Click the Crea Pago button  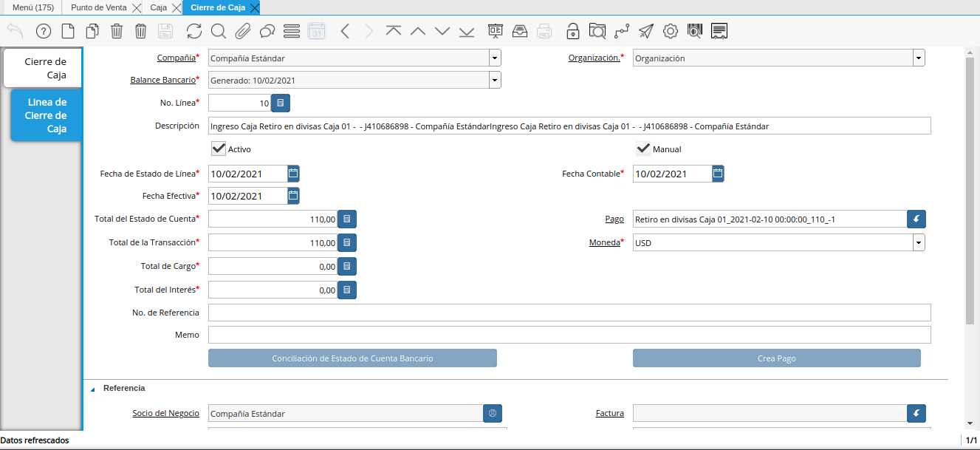point(776,358)
